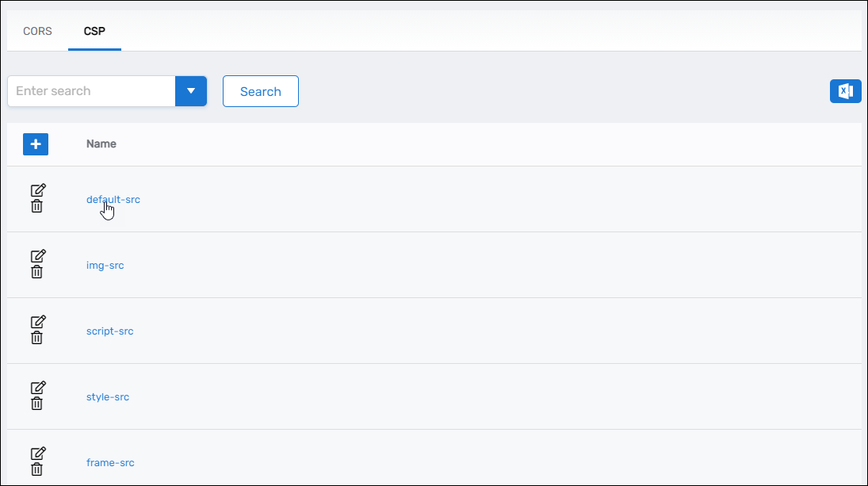The image size is (868, 486).
Task: Open the script-src link
Action: 109,331
